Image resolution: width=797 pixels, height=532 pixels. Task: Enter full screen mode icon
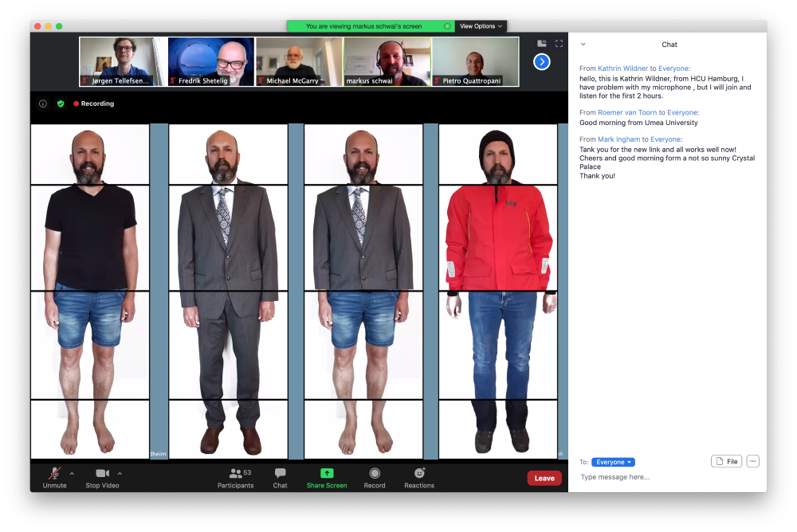559,44
